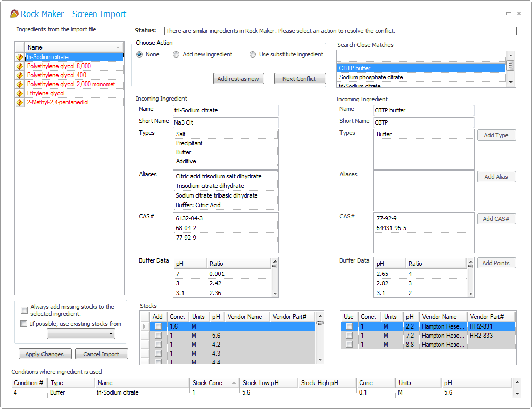Enable Always add missing stocks checkbox
Image resolution: width=532 pixels, height=409 pixels.
click(x=23, y=310)
